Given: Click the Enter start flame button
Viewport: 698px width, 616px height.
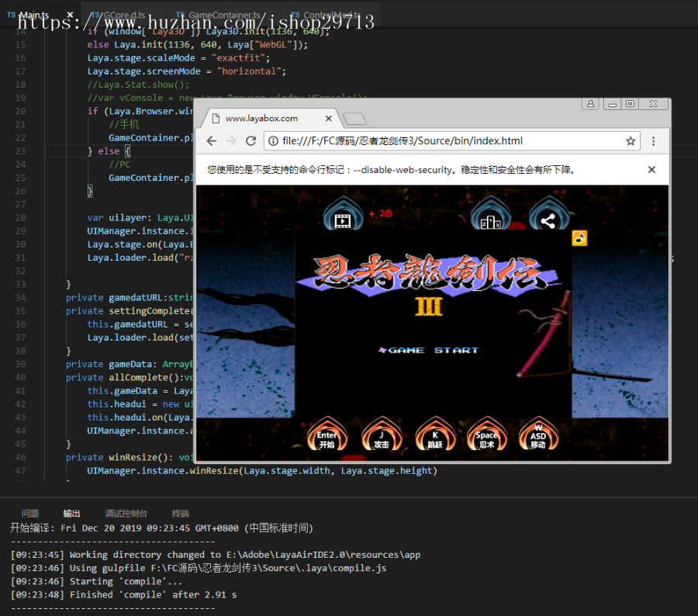Looking at the screenshot, I should click(327, 434).
